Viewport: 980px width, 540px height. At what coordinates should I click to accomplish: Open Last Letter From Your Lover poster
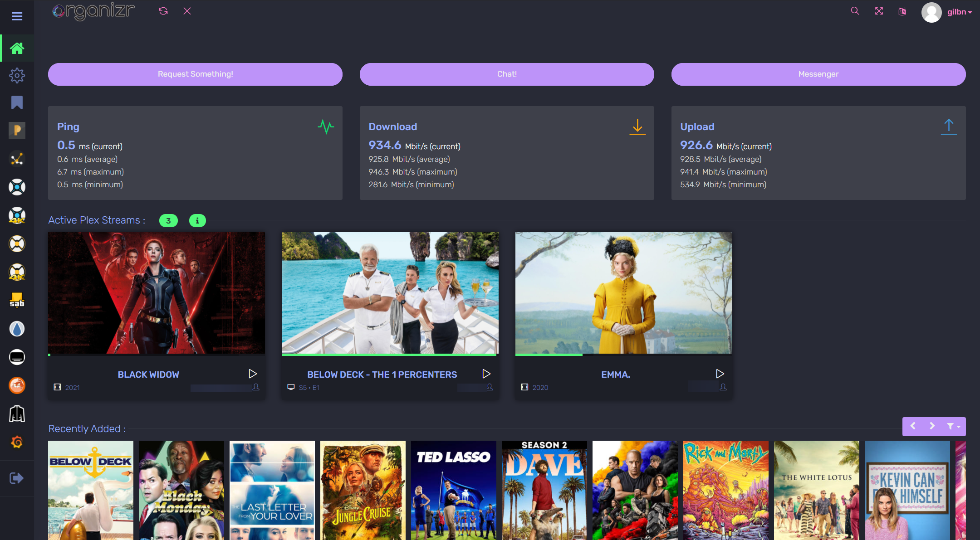tap(272, 490)
